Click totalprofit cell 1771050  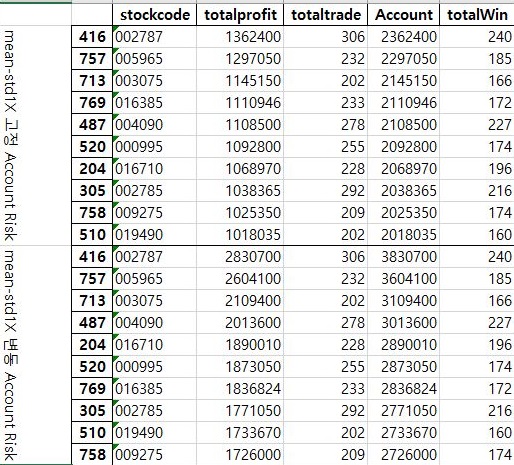(x=240, y=411)
